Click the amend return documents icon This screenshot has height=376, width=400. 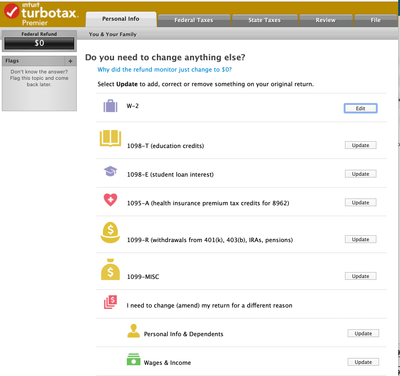110,302
